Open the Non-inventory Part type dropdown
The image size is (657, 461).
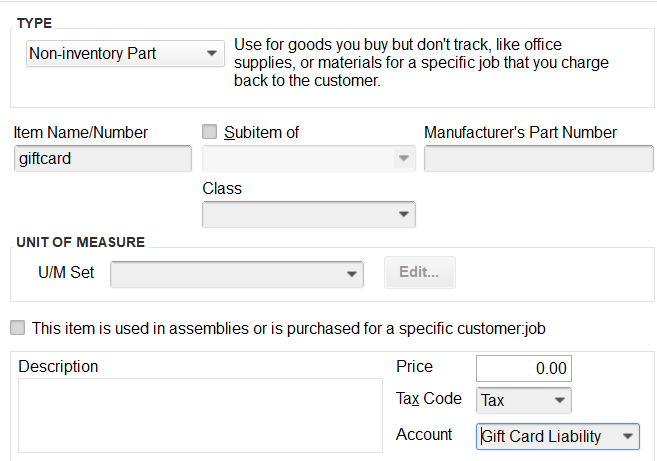(125, 54)
